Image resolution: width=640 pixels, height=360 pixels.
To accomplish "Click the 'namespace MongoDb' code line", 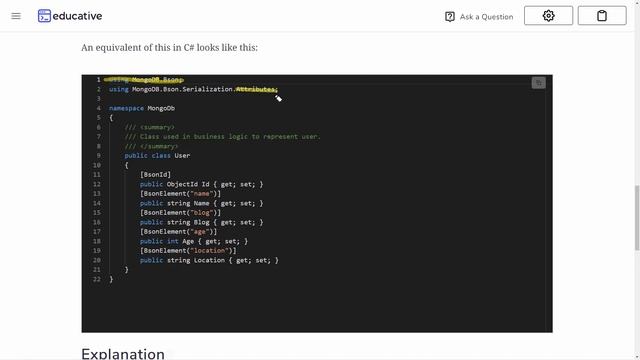I will pyautogui.click(x=142, y=108).
